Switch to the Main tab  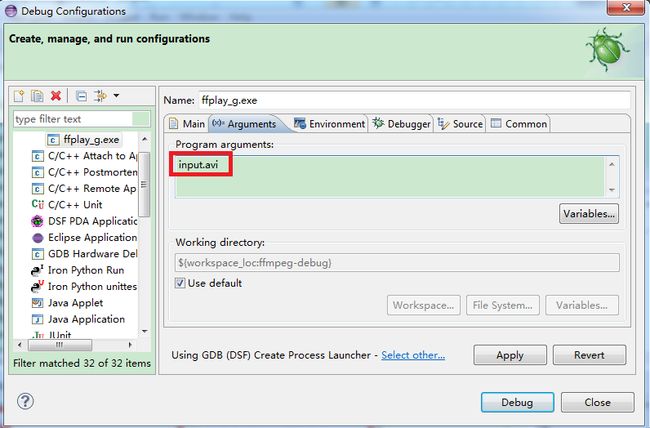click(187, 124)
